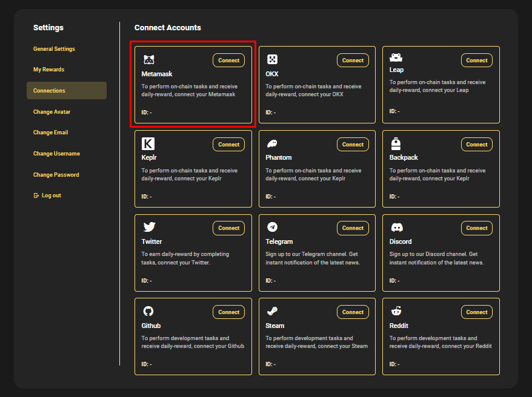Connect your Telegram account
This screenshot has height=397, width=532.
pos(353,228)
